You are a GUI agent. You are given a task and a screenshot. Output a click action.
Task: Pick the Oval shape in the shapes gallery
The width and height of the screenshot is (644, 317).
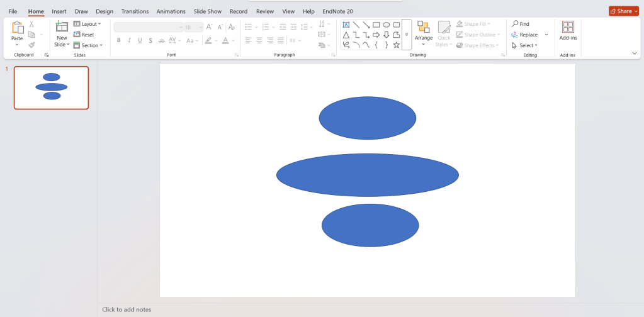click(387, 25)
